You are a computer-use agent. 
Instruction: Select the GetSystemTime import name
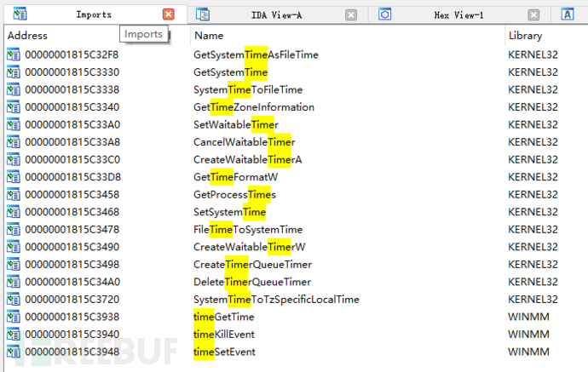click(231, 72)
